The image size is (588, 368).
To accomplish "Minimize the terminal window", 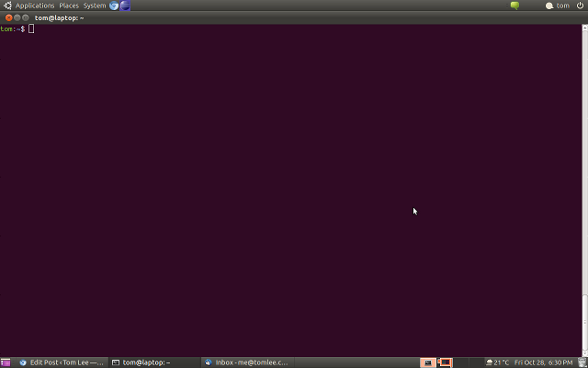I will 17,17.
